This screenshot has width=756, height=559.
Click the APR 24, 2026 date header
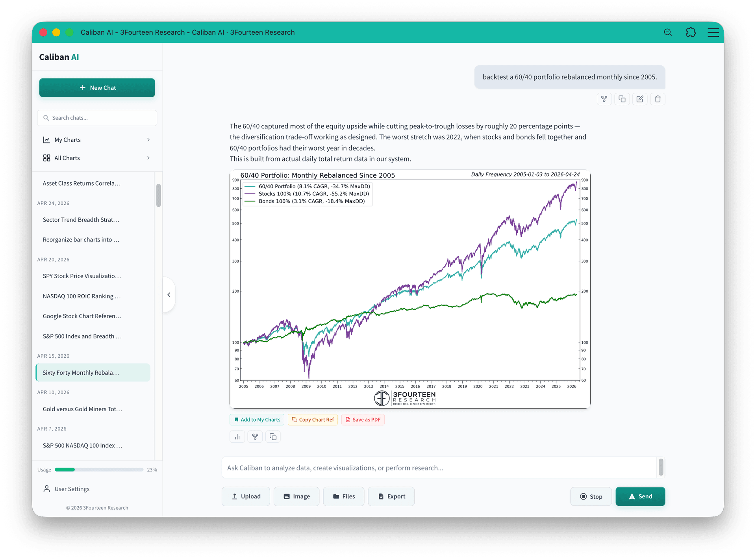(53, 203)
